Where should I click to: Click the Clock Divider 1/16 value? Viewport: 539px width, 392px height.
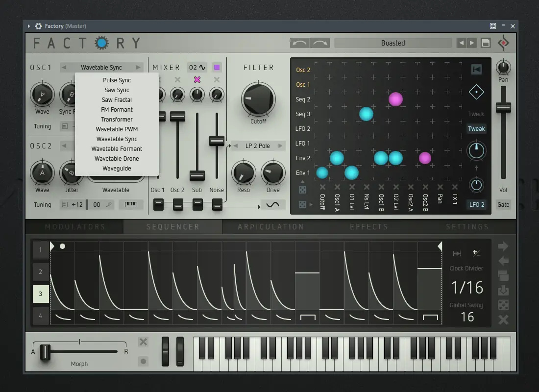click(467, 288)
